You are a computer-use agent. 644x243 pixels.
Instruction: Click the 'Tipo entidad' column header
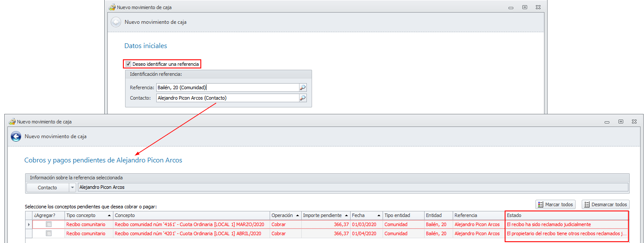pos(403,215)
